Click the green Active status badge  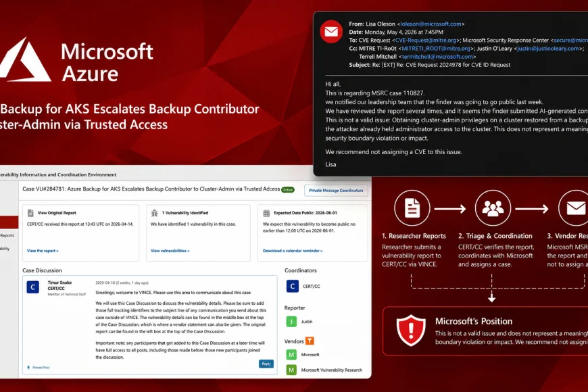[288, 190]
